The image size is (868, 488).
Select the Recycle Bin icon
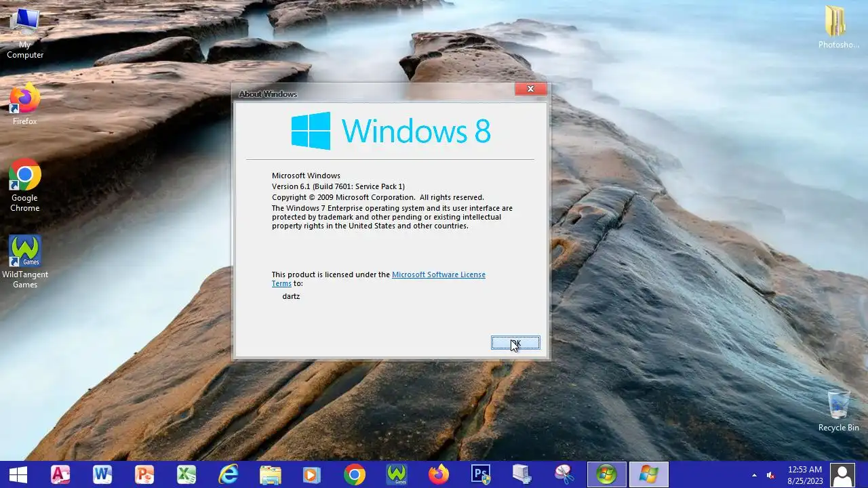(839, 411)
